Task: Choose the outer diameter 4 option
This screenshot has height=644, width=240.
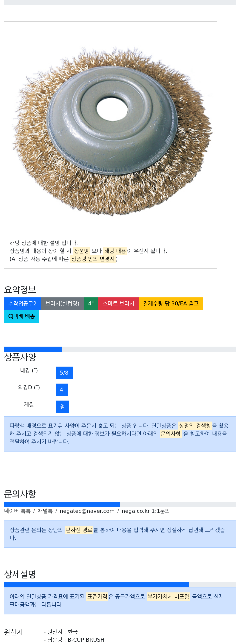Action: 62,390
